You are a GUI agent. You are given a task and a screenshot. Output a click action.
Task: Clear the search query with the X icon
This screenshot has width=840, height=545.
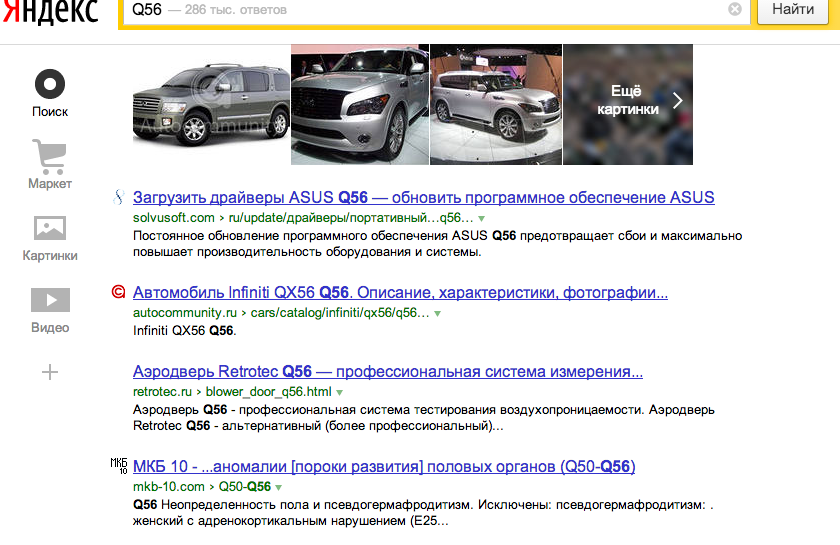coord(735,9)
